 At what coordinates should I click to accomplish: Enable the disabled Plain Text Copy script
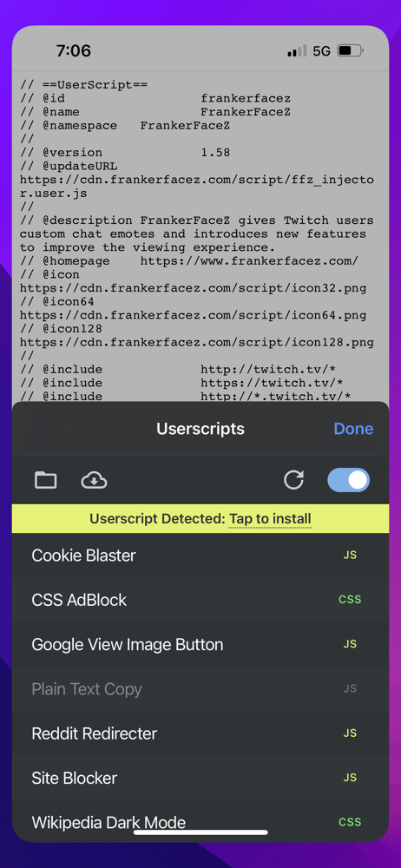pyautogui.click(x=200, y=688)
